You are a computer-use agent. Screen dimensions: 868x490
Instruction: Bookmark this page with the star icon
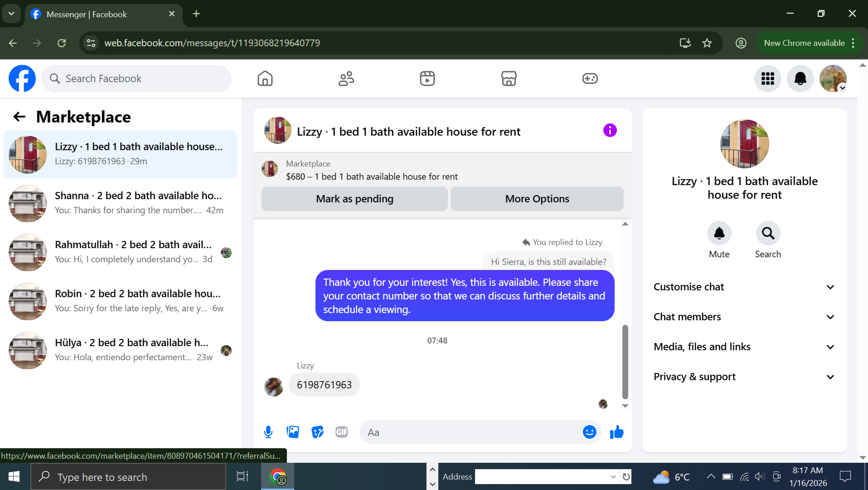point(707,43)
